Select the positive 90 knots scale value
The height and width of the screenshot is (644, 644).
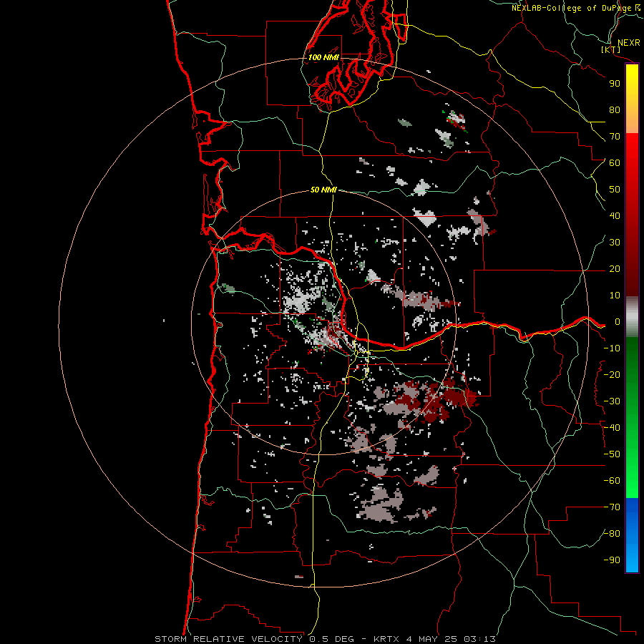615,84
